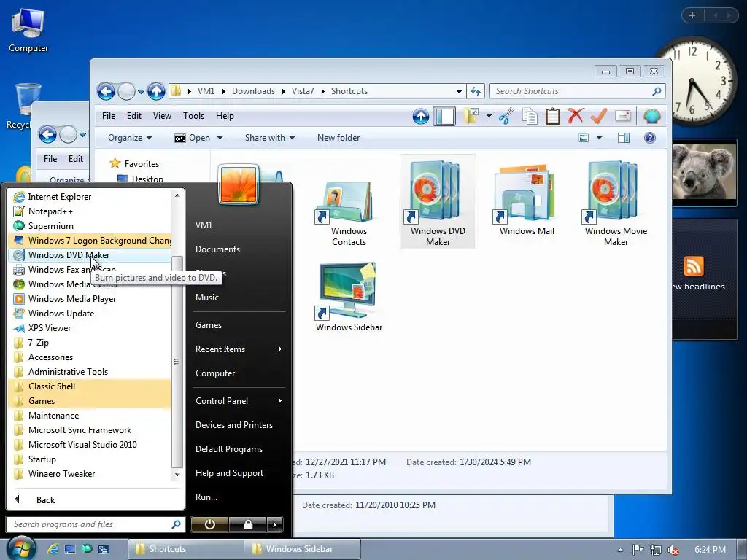Click the koala slideshow gadget thumbnail
Viewport: 747px width, 560px height.
[704, 171]
